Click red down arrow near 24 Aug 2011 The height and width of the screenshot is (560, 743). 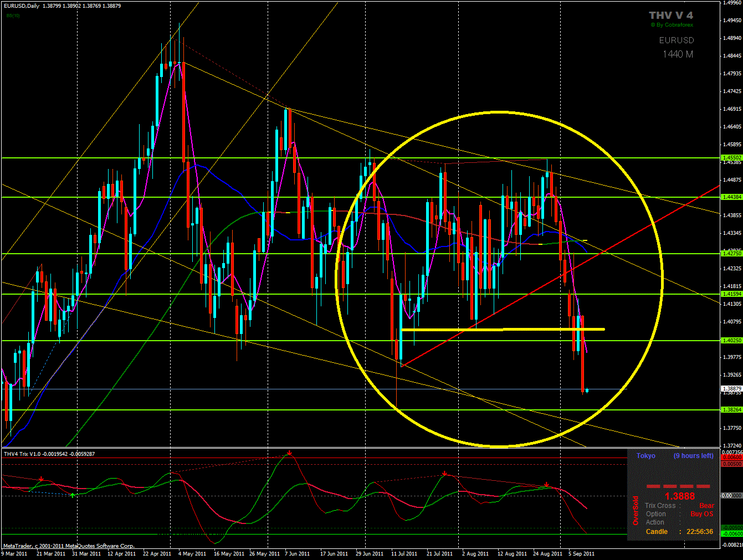coord(547,485)
